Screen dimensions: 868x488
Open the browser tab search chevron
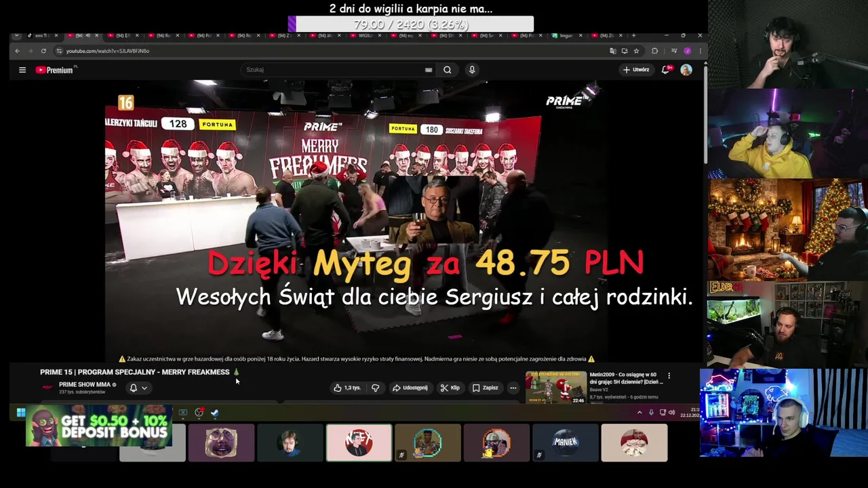(16, 35)
